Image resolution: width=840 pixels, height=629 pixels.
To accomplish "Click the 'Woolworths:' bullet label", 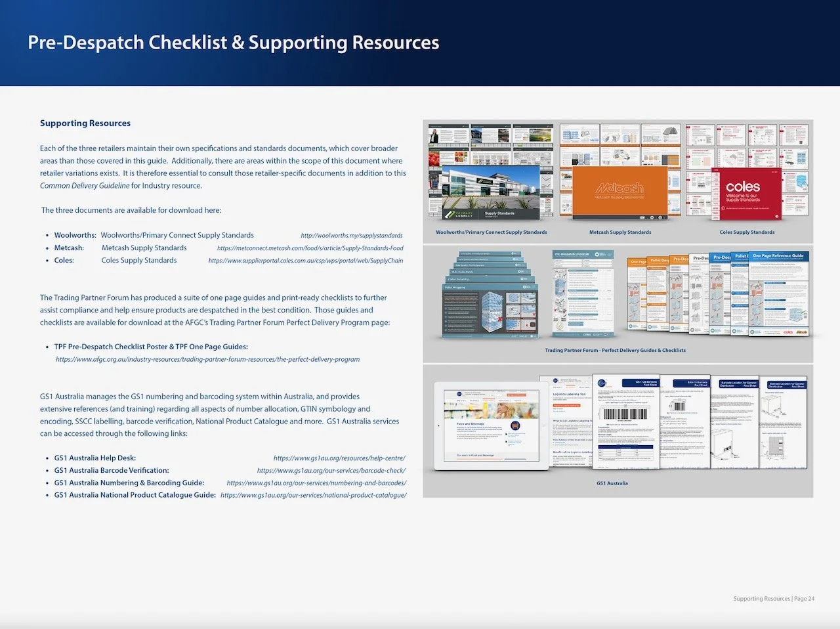I will point(75,235).
